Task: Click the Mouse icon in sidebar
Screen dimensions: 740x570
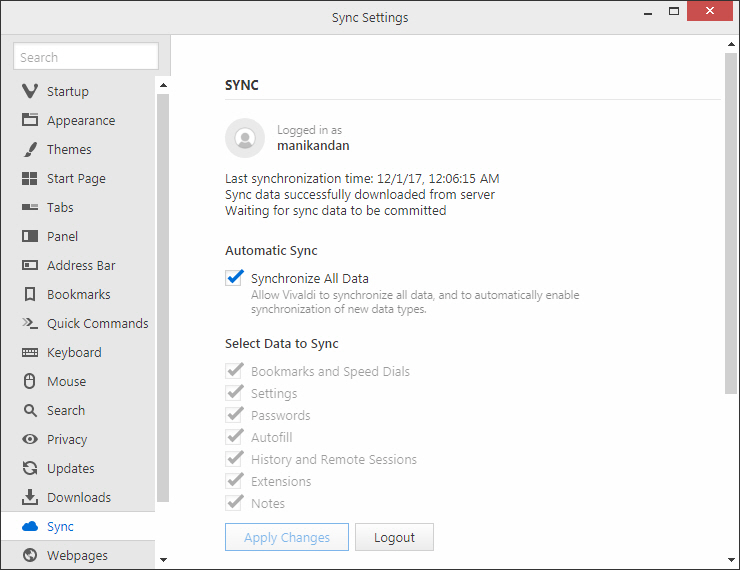Action: click(x=30, y=381)
